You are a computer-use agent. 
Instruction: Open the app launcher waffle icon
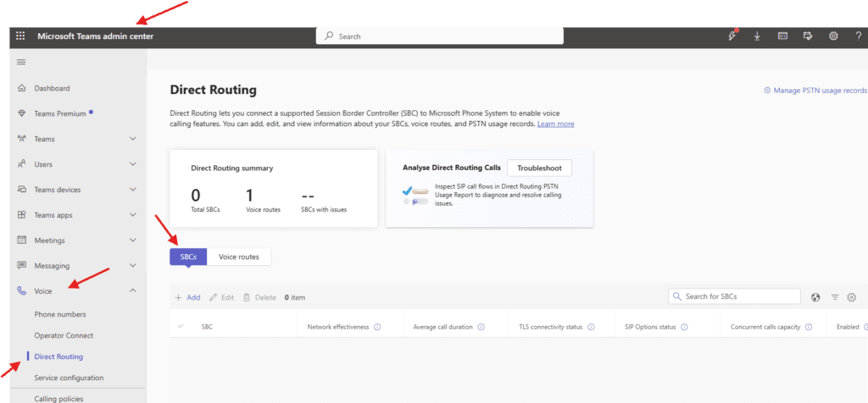pos(20,36)
